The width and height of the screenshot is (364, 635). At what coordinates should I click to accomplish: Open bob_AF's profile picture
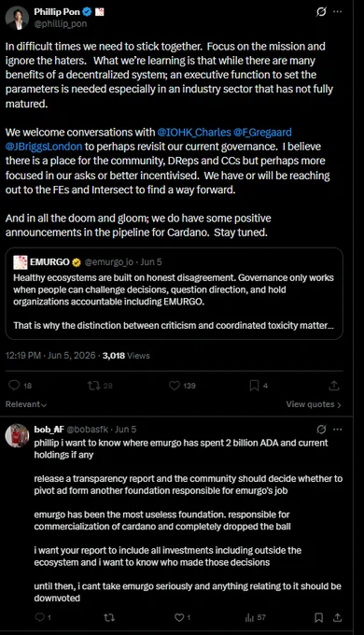pyautogui.click(x=17, y=436)
